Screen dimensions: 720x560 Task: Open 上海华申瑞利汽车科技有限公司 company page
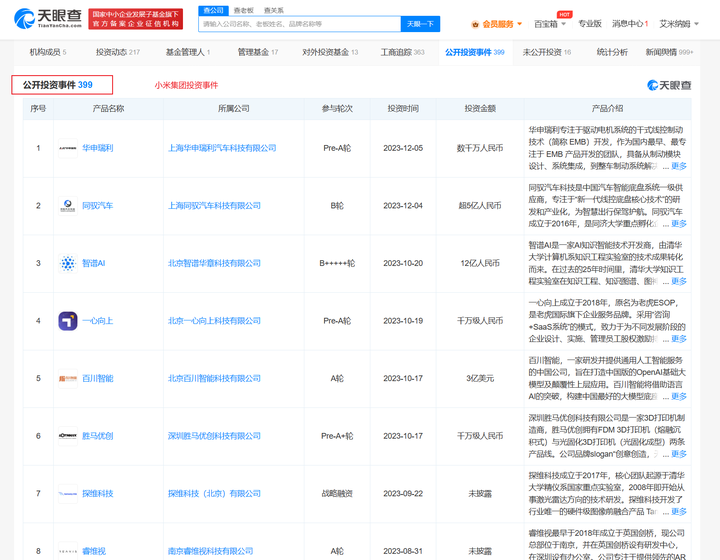pos(222,148)
